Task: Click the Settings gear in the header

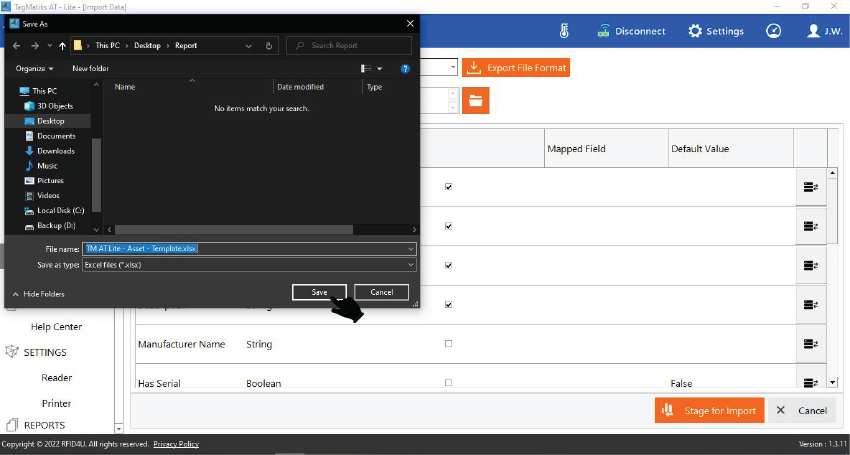Action: (695, 31)
